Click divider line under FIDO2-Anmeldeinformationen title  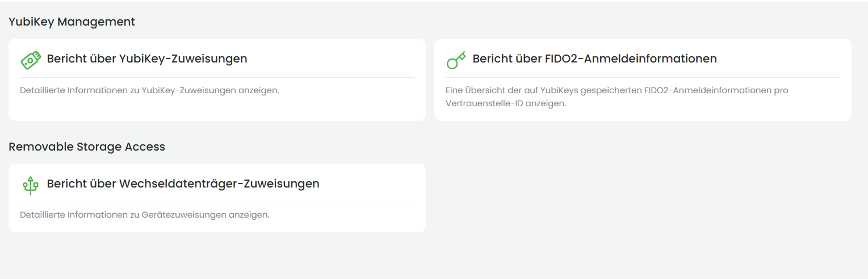[643, 77]
